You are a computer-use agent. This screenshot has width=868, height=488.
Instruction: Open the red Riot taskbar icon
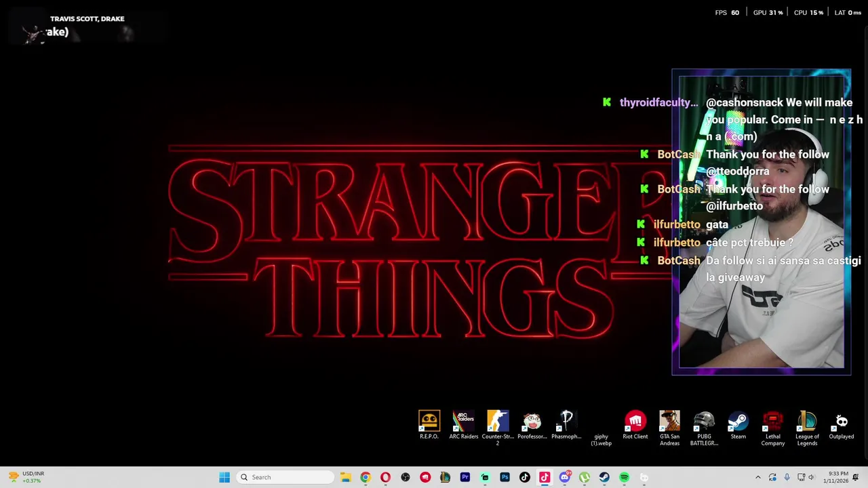click(425, 477)
